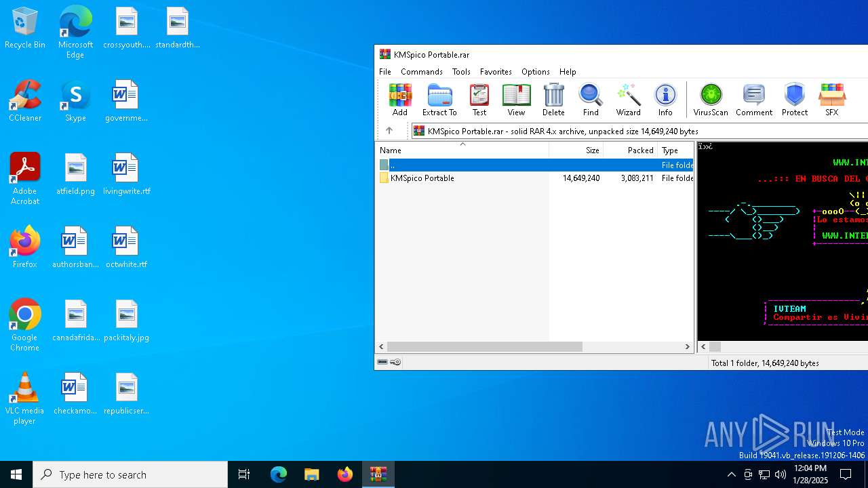Open Recycle Bin desktop icon

[25, 28]
